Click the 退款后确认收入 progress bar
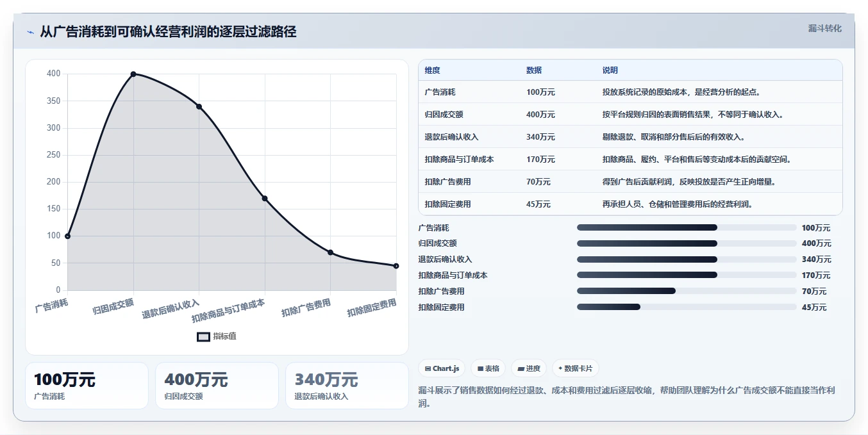The height and width of the screenshot is (435, 868). pyautogui.click(x=687, y=259)
